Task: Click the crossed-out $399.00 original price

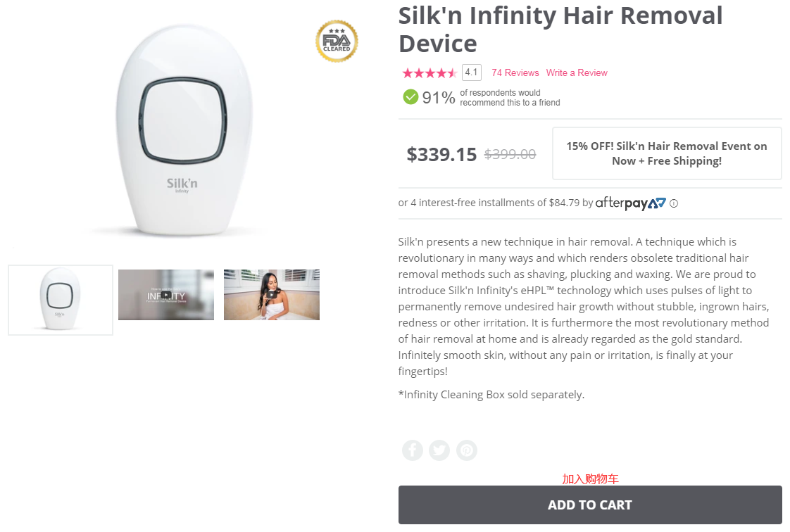Action: pos(510,154)
